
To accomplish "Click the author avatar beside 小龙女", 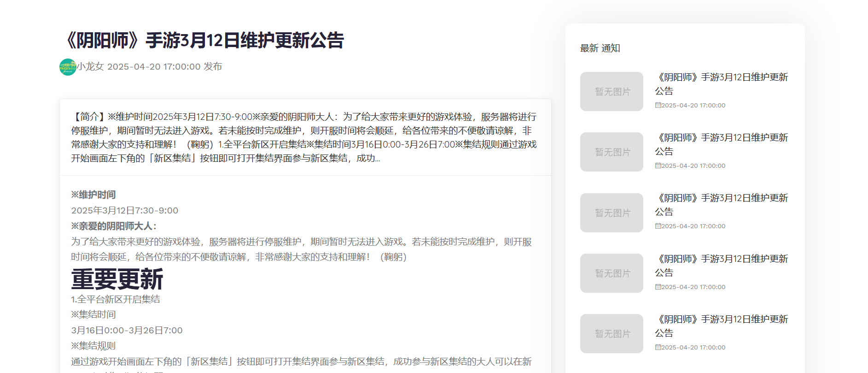I will (x=68, y=67).
